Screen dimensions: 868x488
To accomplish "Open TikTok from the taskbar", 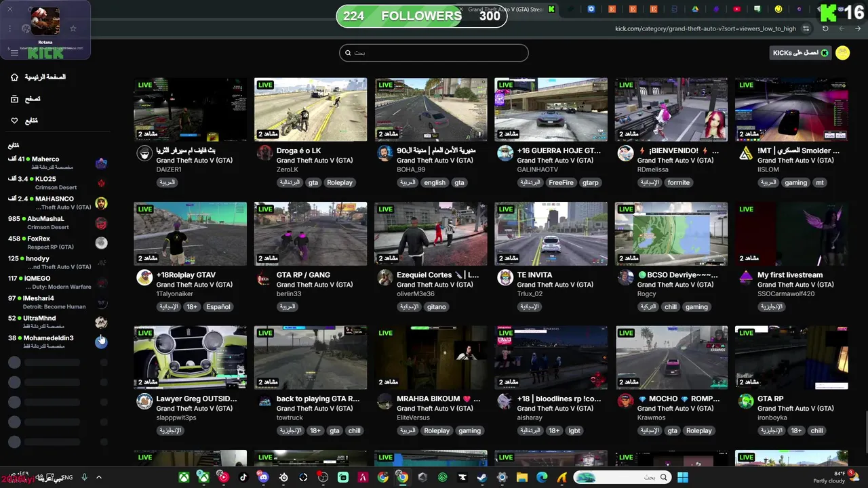I will (243, 477).
